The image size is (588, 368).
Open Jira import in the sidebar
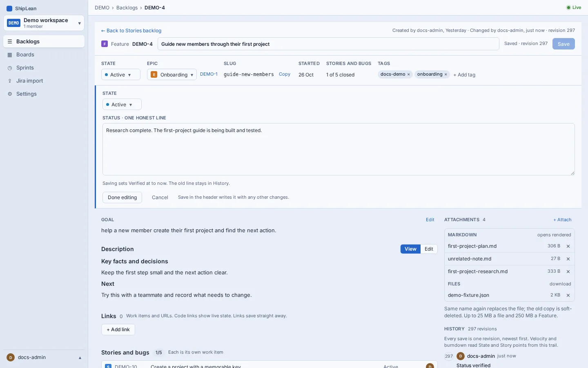44,81
